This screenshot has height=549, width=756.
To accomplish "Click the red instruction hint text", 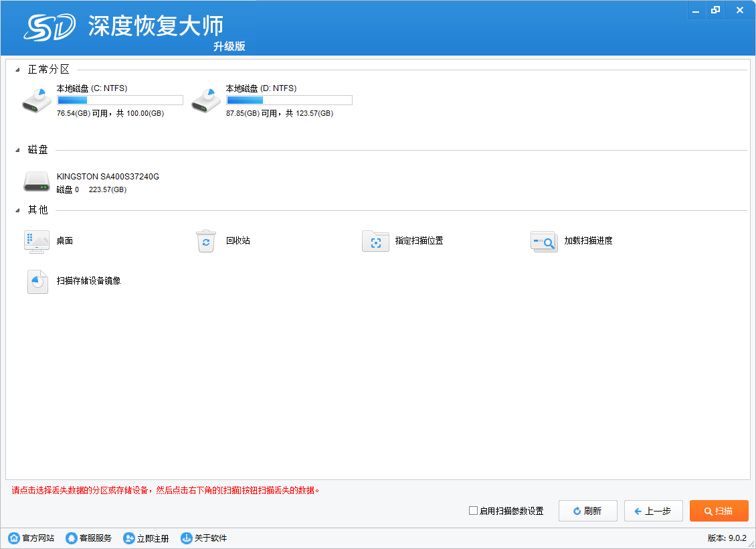I will [165, 491].
